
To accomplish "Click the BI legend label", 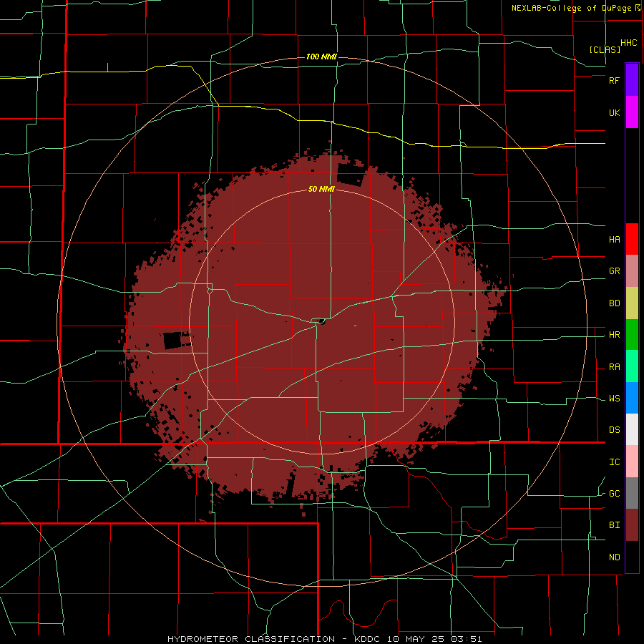I will 615,525.
